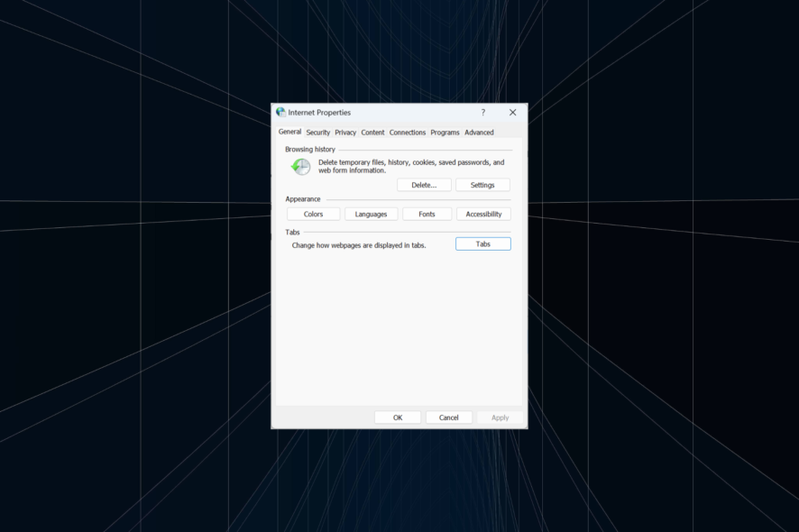Switch to the Security tab
Image resolution: width=799 pixels, height=532 pixels.
pyautogui.click(x=318, y=133)
